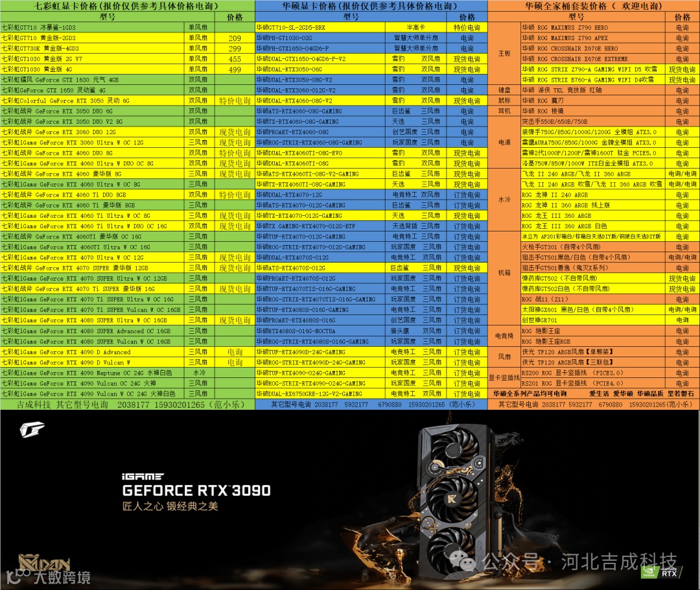Click the slogan 匠人之心 锻经典之美
Screen dimensions: 700x590
tap(170, 506)
